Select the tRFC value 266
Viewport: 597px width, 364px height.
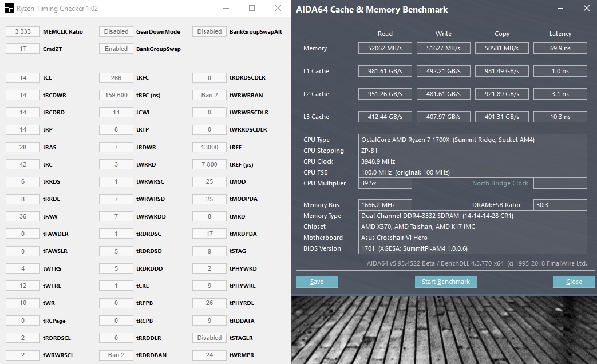coord(116,78)
